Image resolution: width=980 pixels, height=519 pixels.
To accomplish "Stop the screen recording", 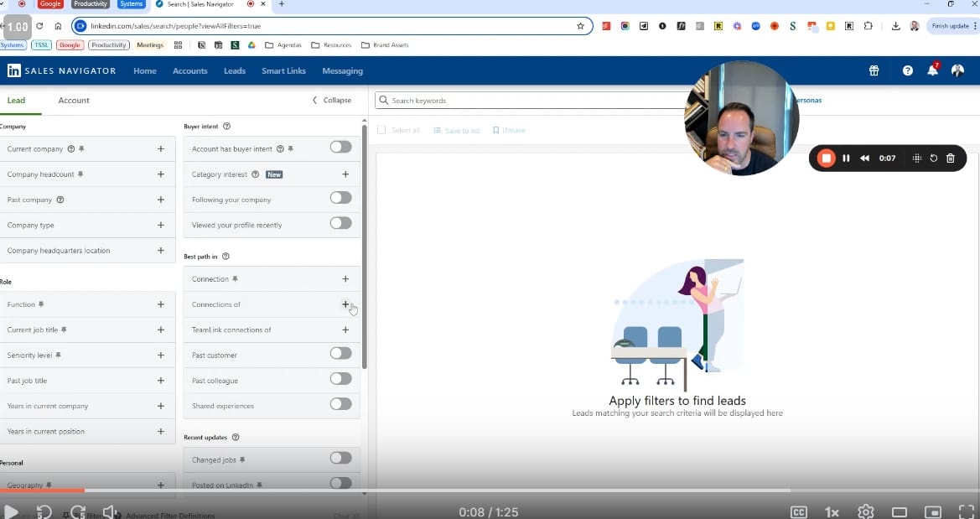I will (827, 158).
